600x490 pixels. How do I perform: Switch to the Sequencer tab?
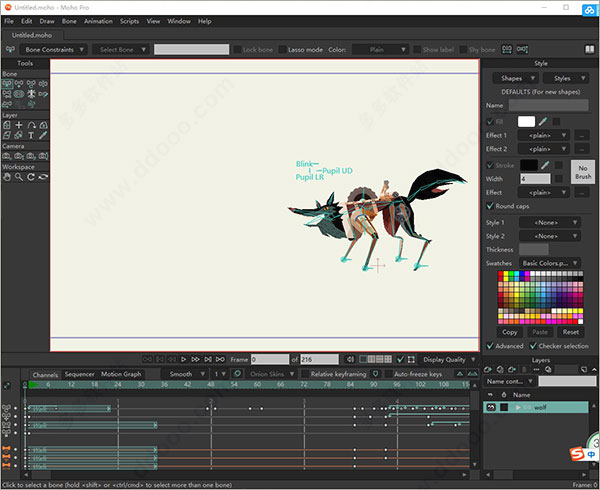80,374
